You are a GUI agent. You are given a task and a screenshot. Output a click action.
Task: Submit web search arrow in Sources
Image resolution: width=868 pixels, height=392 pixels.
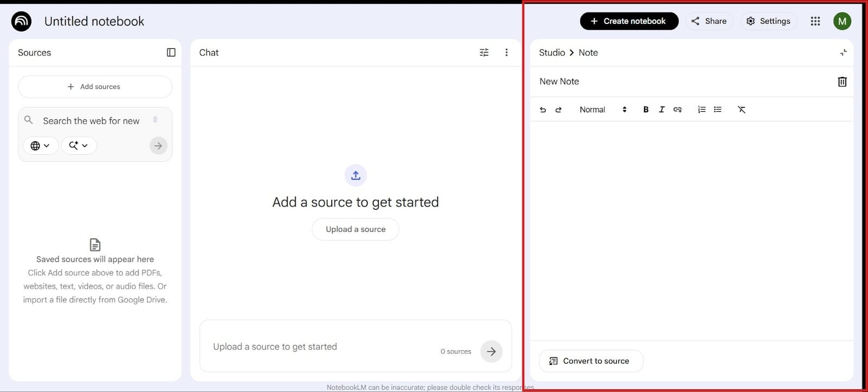[x=158, y=146]
